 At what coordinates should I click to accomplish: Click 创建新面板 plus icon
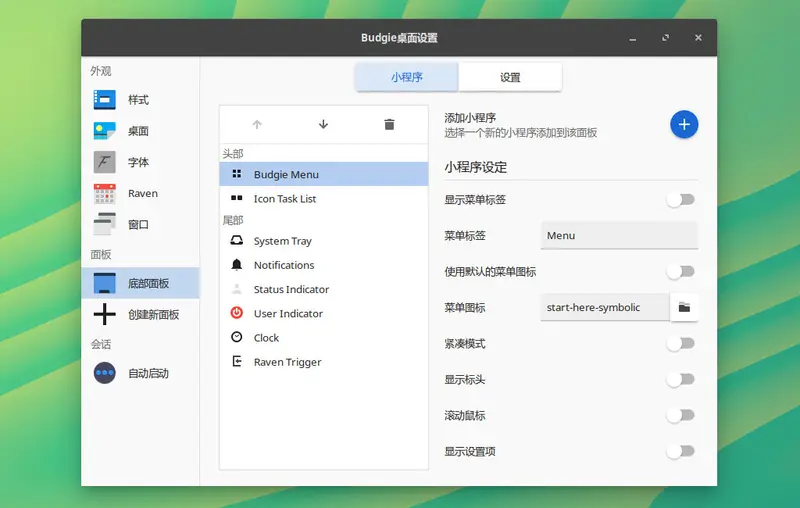point(105,314)
